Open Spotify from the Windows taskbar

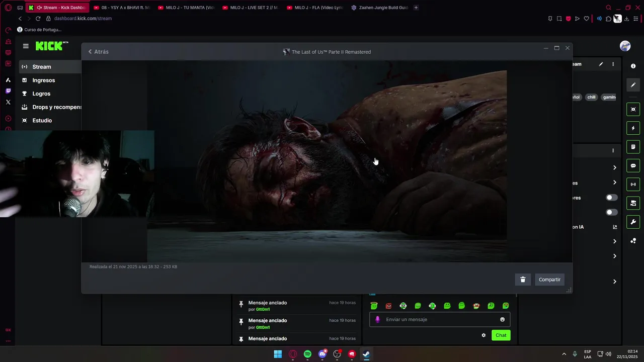click(x=307, y=354)
